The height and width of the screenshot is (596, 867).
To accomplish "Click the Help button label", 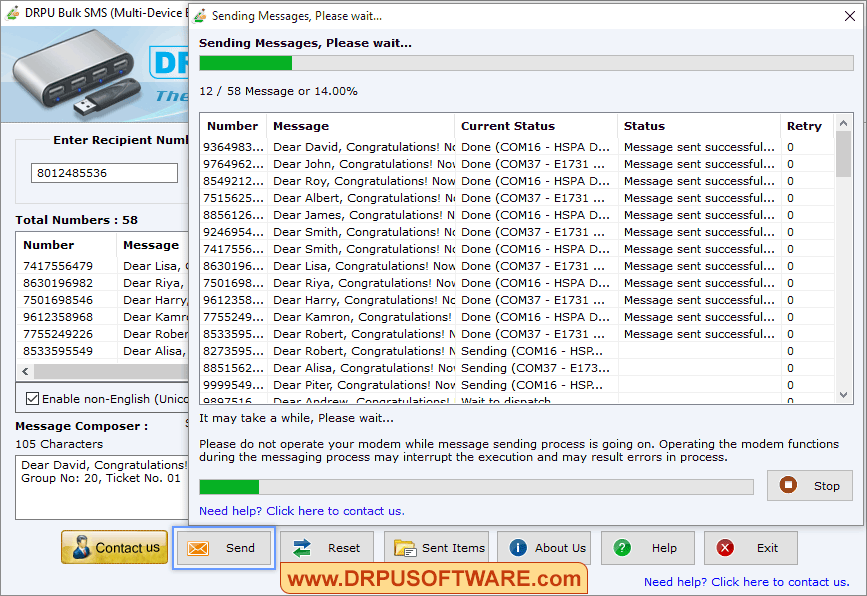I will (x=664, y=548).
